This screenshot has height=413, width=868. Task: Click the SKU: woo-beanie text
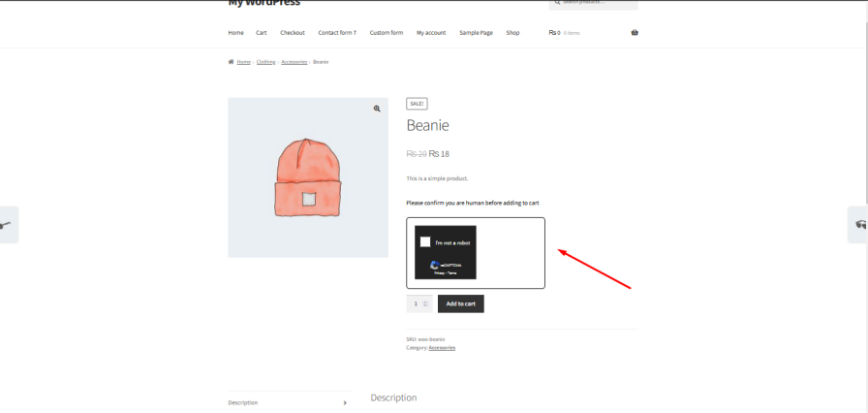coord(425,338)
